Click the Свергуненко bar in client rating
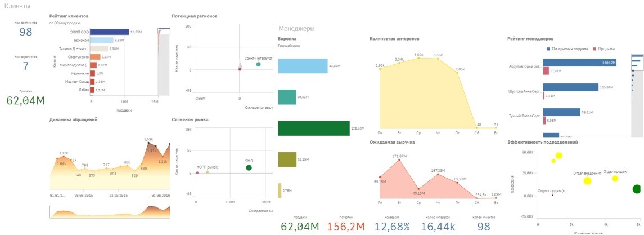Screen dimensions: 644x235 pos(96,57)
